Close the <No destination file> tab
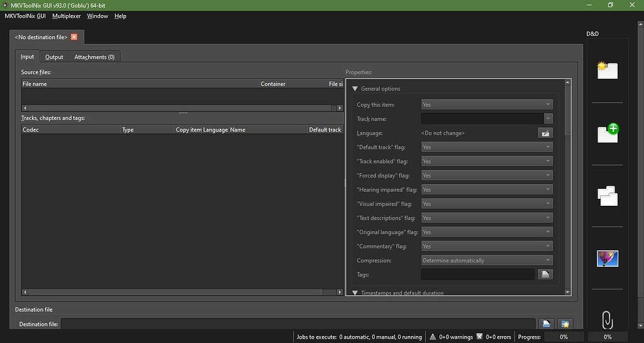The width and height of the screenshot is (644, 343). 74,37
